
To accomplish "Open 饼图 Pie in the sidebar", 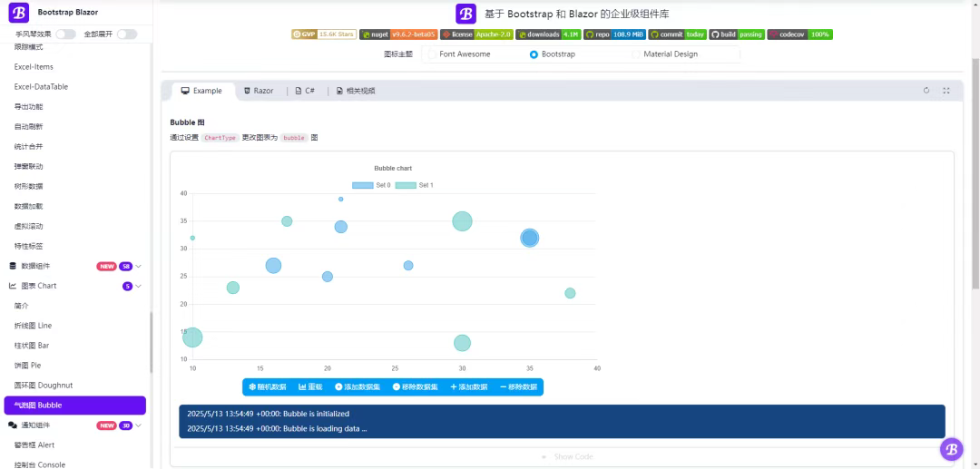I will [27, 366].
